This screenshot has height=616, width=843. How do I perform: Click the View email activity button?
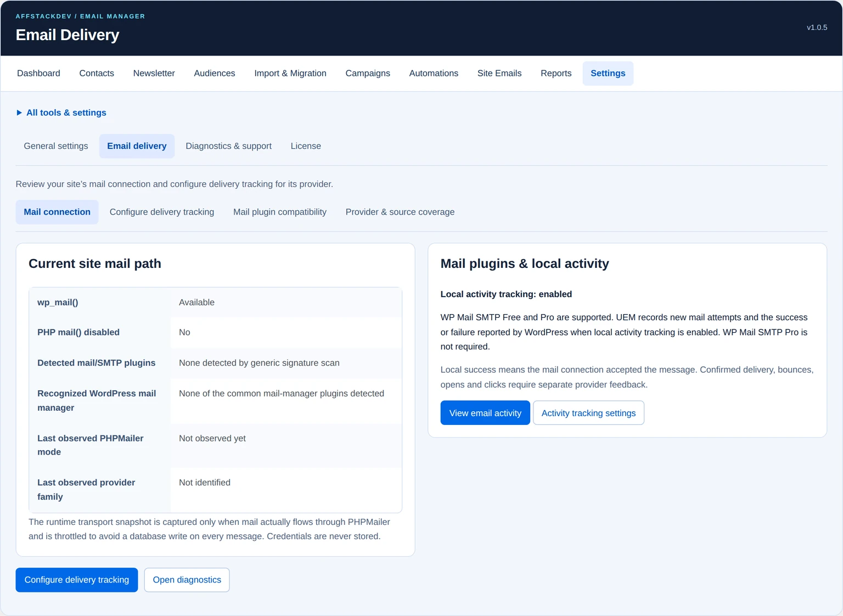[485, 413]
